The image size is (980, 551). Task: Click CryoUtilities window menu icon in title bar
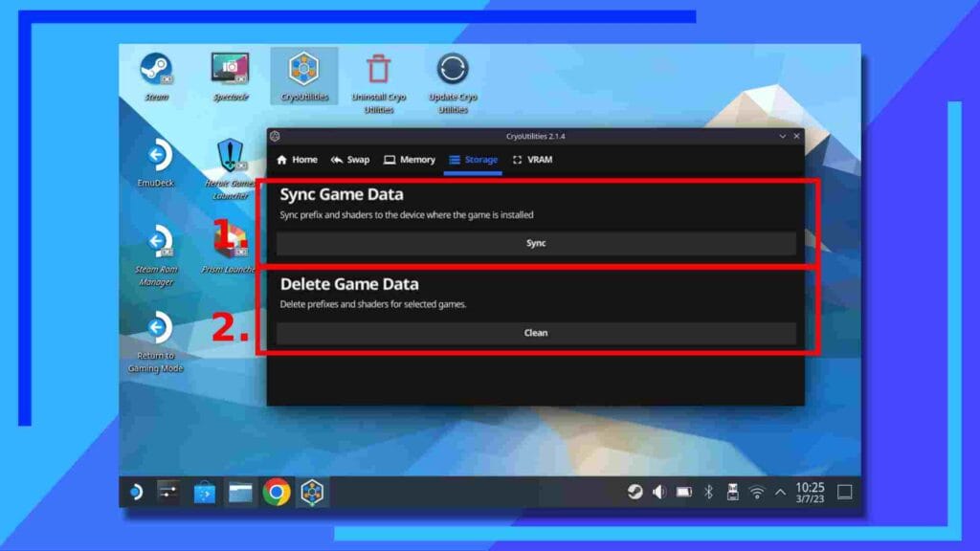(275, 136)
